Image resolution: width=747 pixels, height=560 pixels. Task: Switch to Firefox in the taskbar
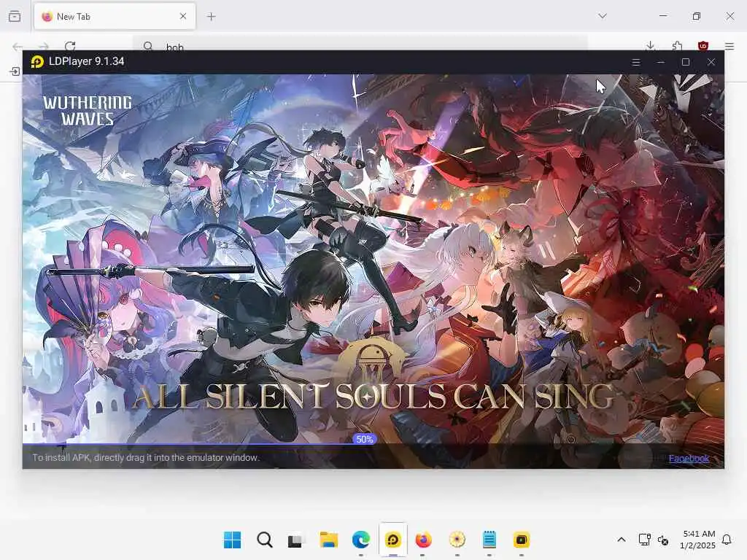(x=423, y=540)
